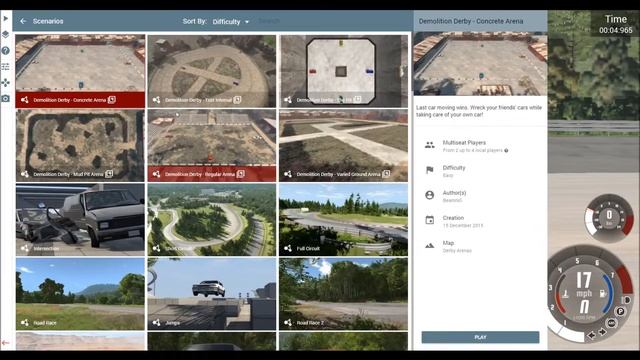Click the small boost gauge dial
This screenshot has width=640, height=360.
pos(609,218)
